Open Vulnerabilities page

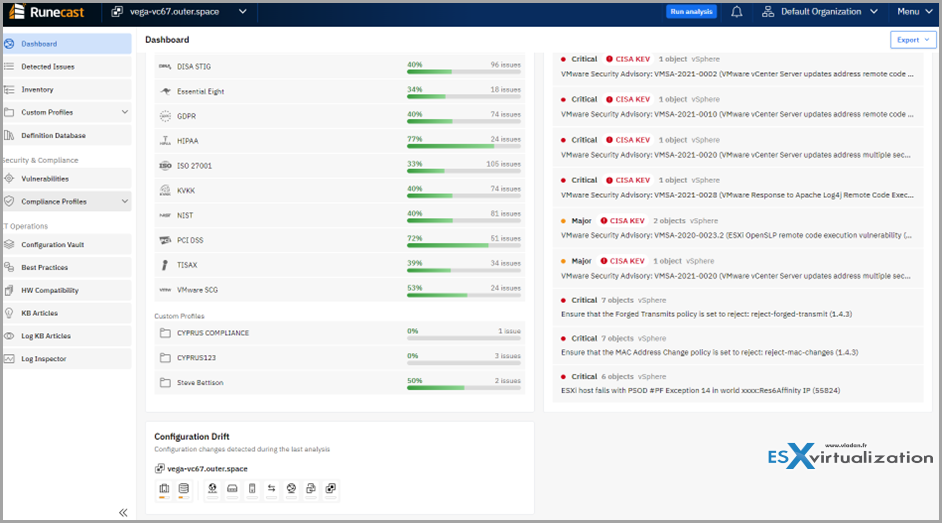[67, 179]
